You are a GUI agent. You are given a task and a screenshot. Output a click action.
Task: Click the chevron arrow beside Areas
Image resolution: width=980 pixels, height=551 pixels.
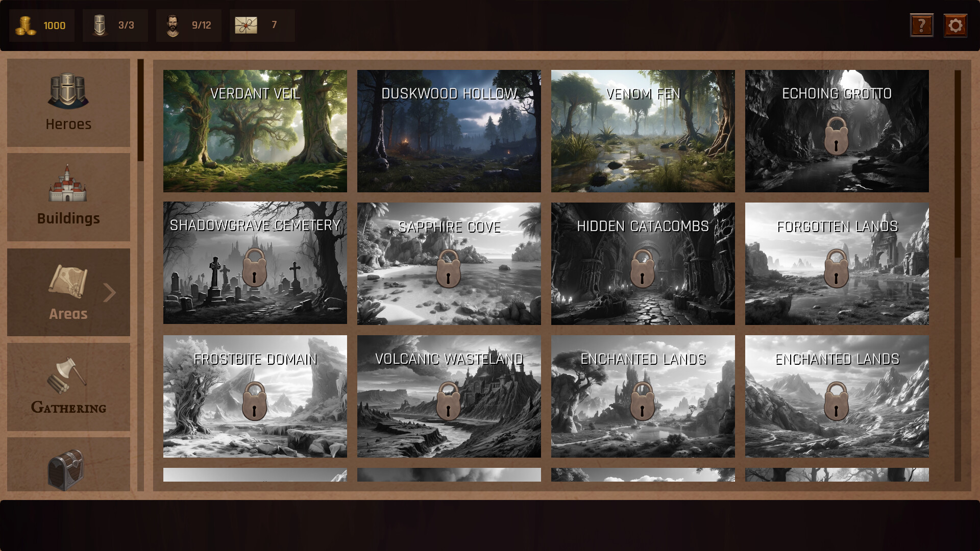click(110, 292)
